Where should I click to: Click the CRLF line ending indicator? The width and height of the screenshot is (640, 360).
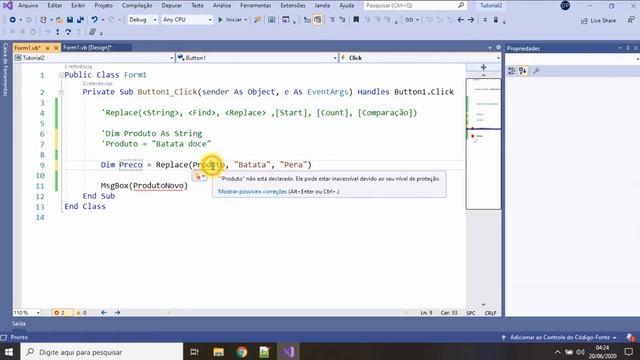490,313
